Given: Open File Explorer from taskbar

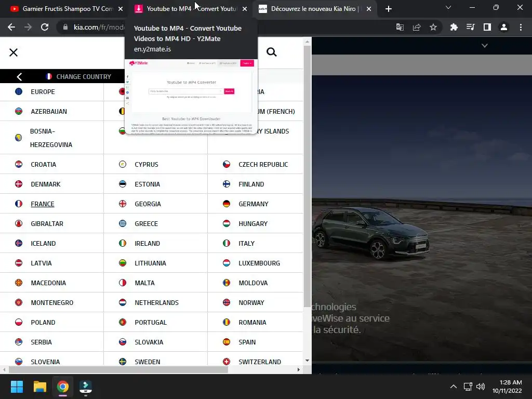Looking at the screenshot, I should pyautogui.click(x=39, y=387).
